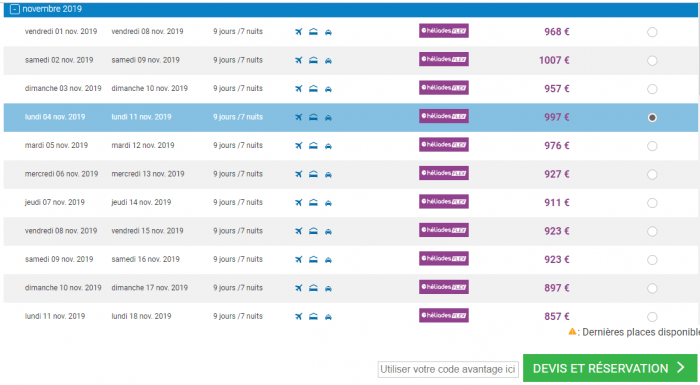Click the 957 € price

[x=557, y=88]
